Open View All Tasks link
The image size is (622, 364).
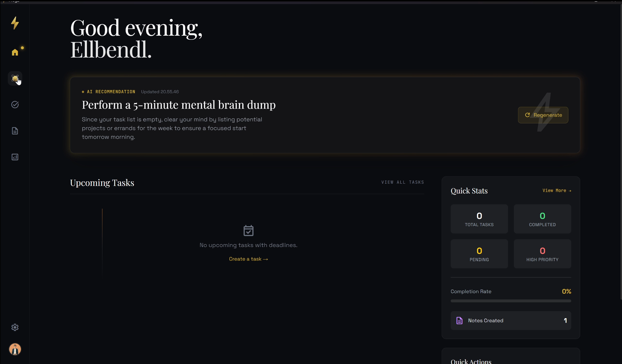[403, 182]
